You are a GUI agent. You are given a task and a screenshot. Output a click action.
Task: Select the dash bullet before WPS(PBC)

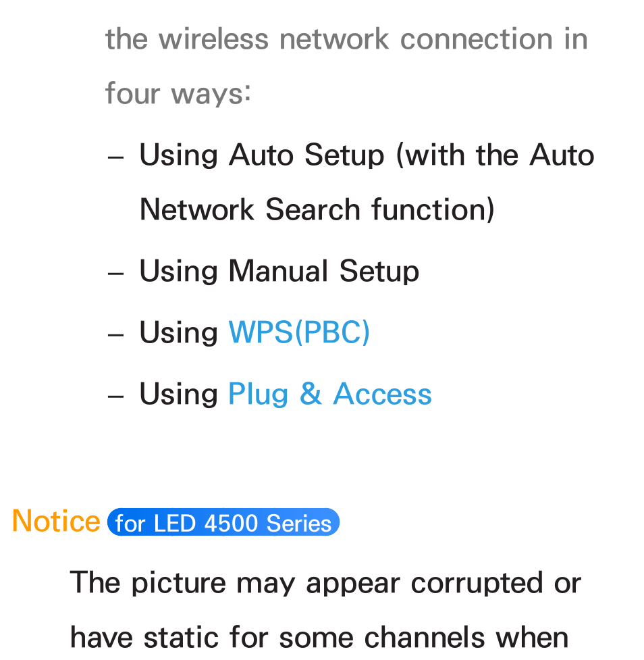pos(115,336)
